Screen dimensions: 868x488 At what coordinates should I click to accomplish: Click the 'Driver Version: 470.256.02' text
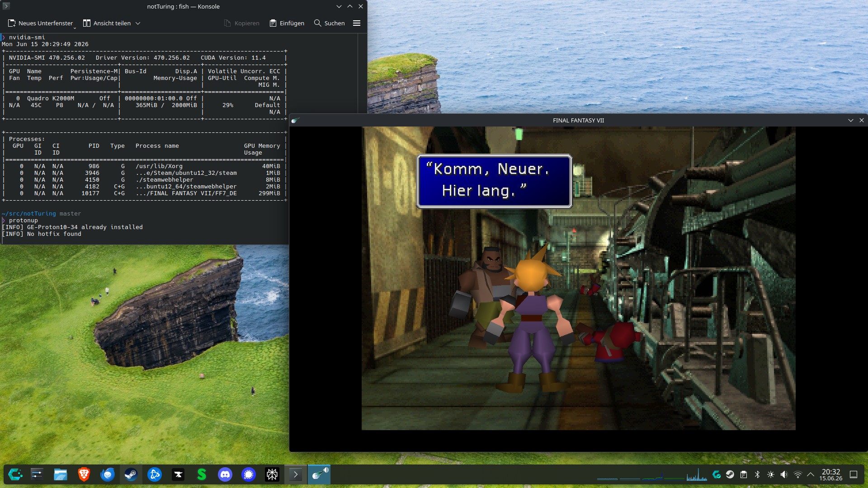143,58
